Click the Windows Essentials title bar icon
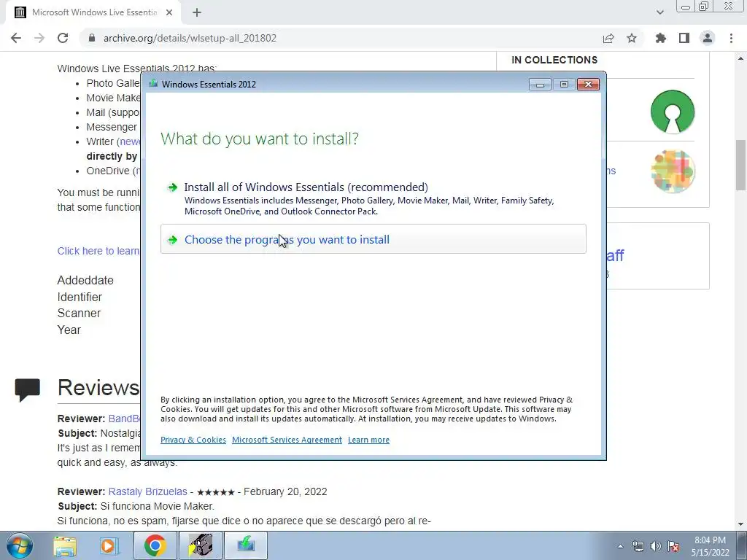This screenshot has height=560, width=747. (153, 84)
